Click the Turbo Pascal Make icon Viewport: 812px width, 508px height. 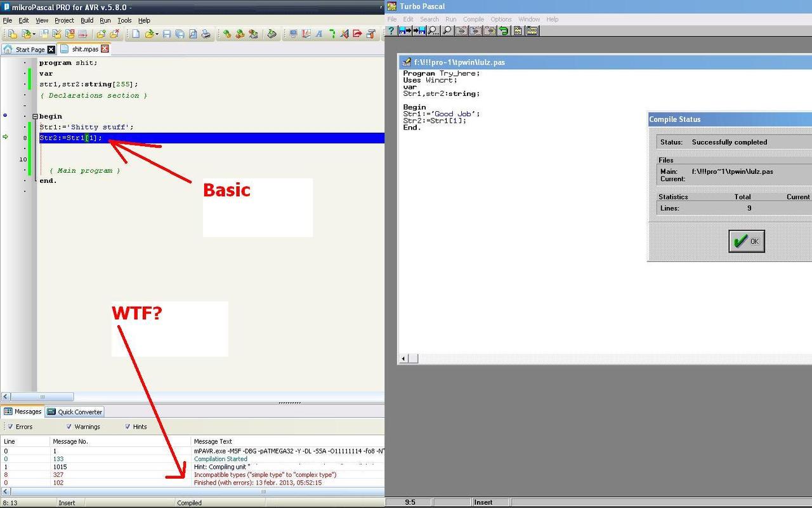point(532,30)
